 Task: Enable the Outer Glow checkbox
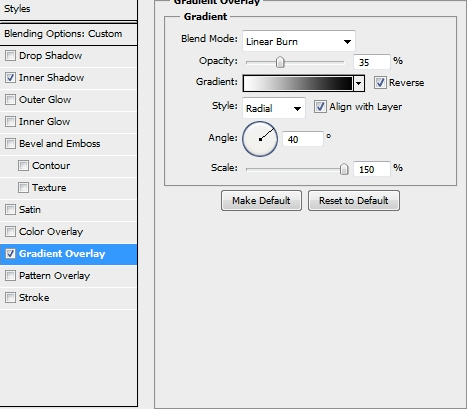(10, 99)
